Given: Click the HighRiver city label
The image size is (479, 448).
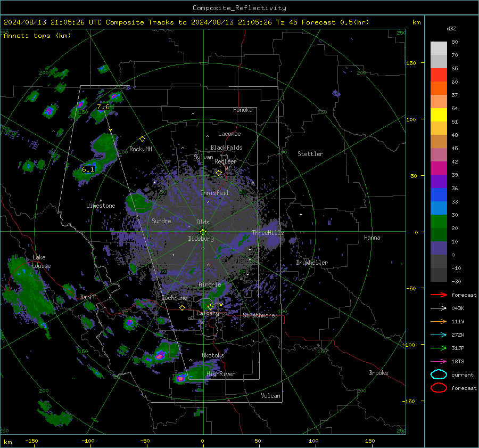Looking at the screenshot, I should click(x=221, y=374).
